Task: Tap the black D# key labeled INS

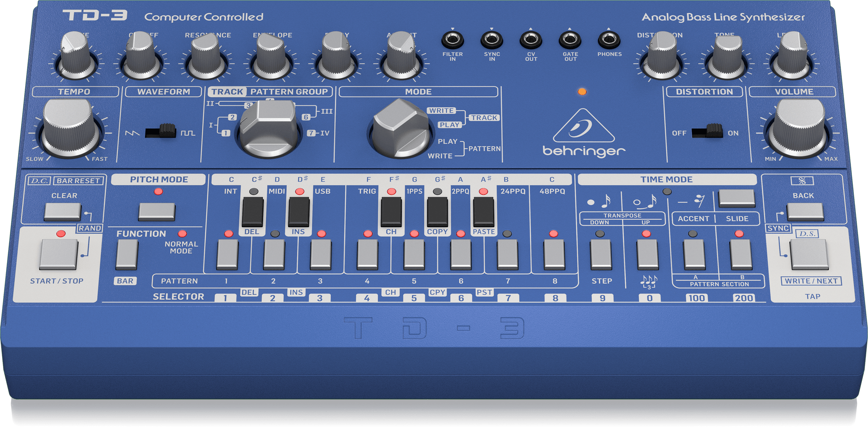Action: 299,212
